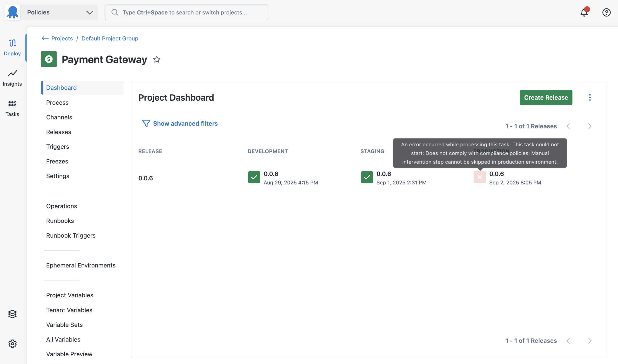Image resolution: width=618 pixels, height=364 pixels.
Task: Open Variable Preview page
Action: (x=69, y=354)
